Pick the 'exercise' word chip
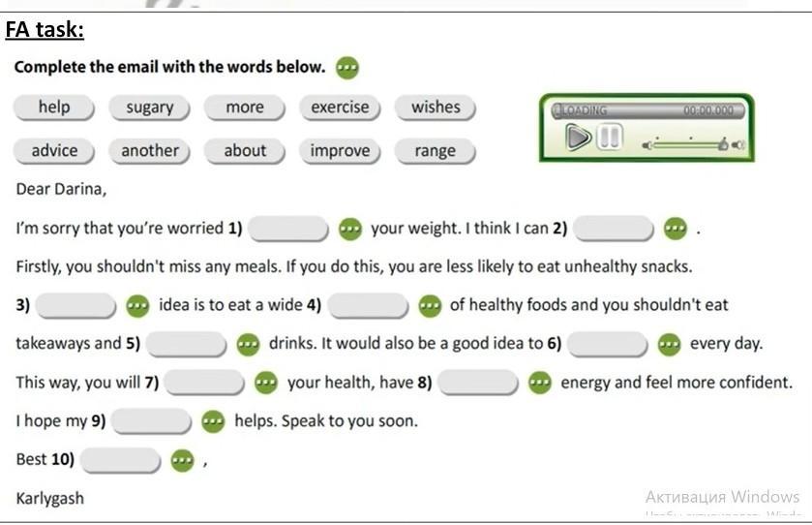The image size is (812, 525). pyautogui.click(x=340, y=108)
